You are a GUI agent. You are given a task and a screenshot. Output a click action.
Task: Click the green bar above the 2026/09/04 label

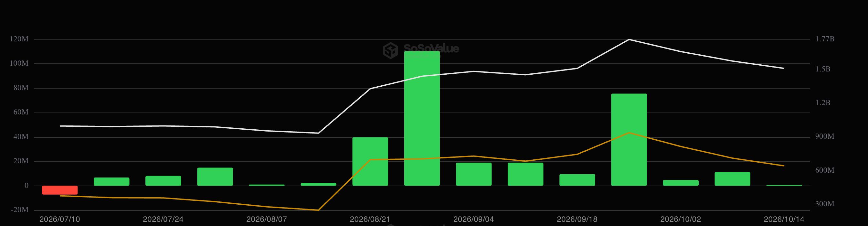[x=474, y=174]
